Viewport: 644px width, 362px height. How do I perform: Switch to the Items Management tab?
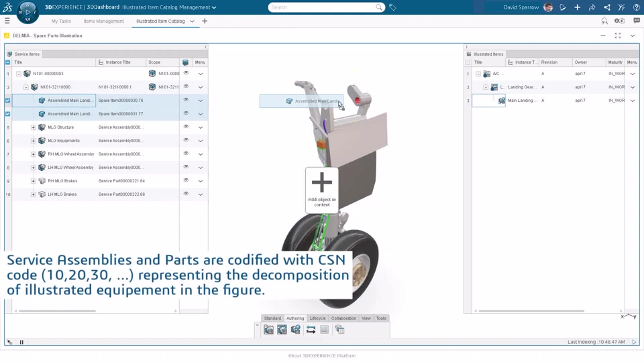(103, 21)
